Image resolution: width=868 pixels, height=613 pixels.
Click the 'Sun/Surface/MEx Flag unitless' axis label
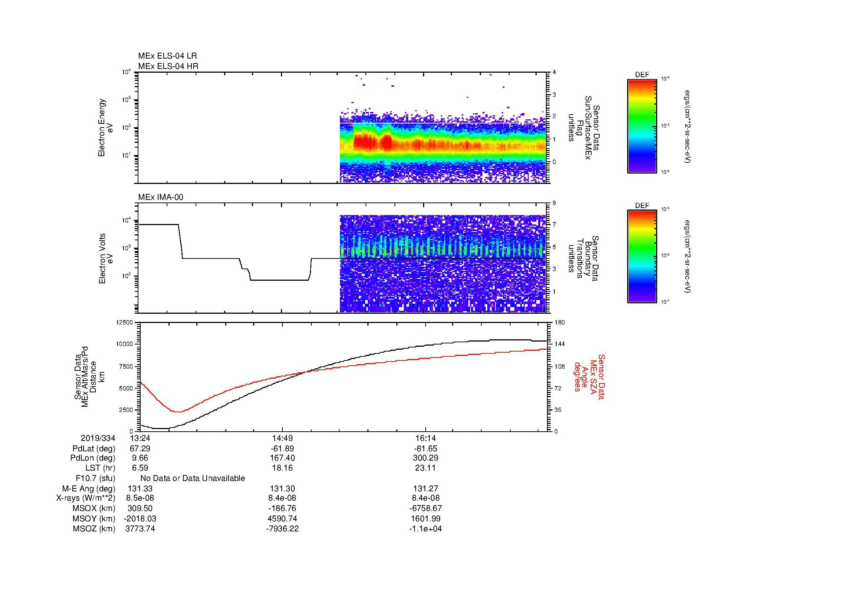584,128
